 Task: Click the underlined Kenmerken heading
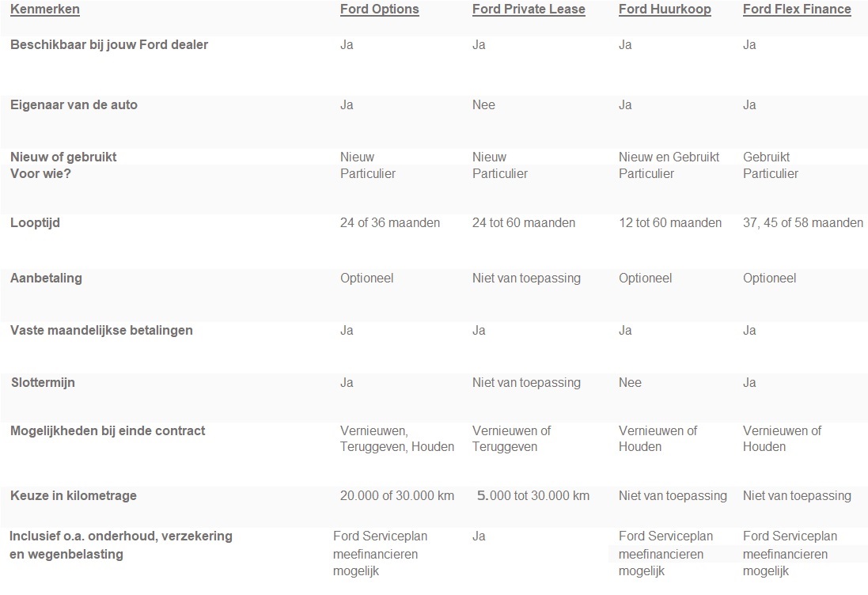tap(45, 9)
